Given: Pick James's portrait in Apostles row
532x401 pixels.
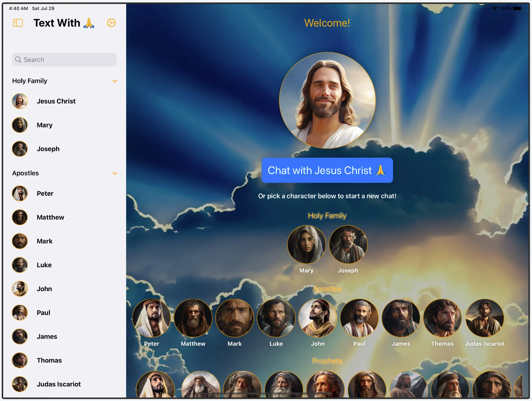Looking at the screenshot, I should pos(401,318).
